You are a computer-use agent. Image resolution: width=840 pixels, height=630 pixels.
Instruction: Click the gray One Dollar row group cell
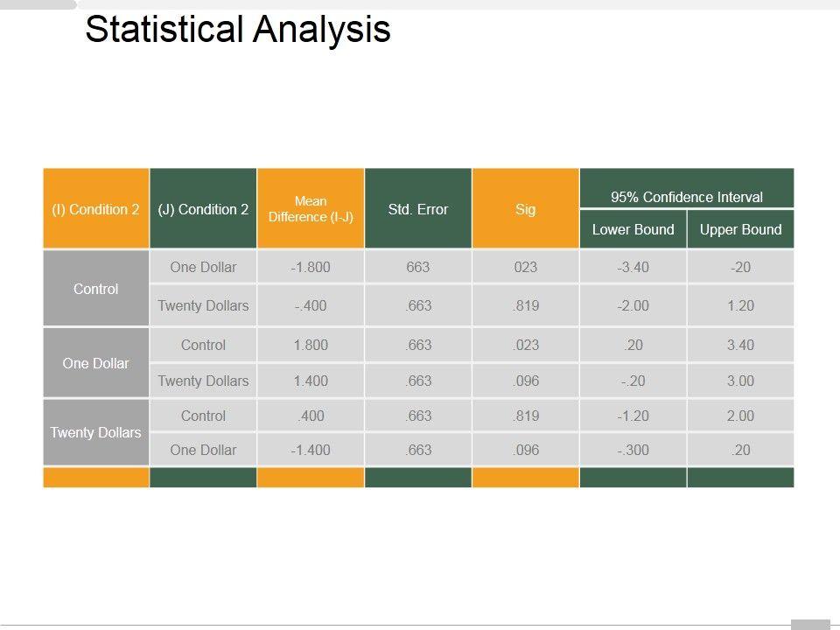point(96,363)
